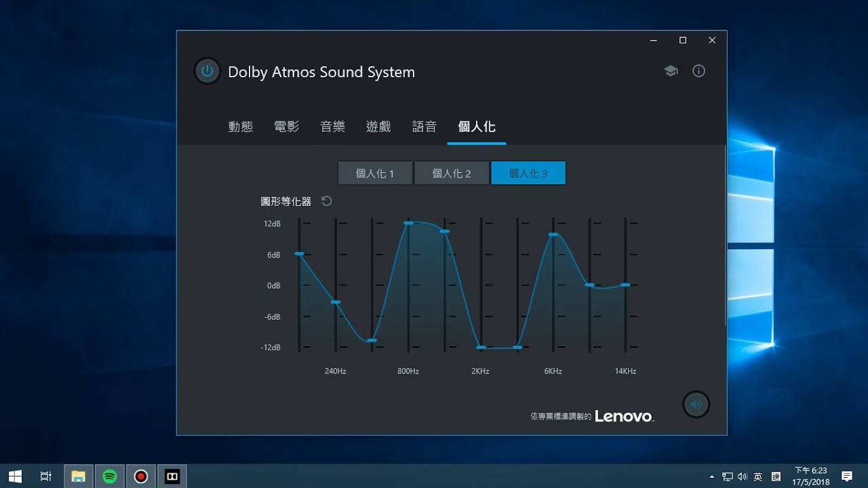
Task: Close the Dolby Atmos window
Action: pos(712,41)
